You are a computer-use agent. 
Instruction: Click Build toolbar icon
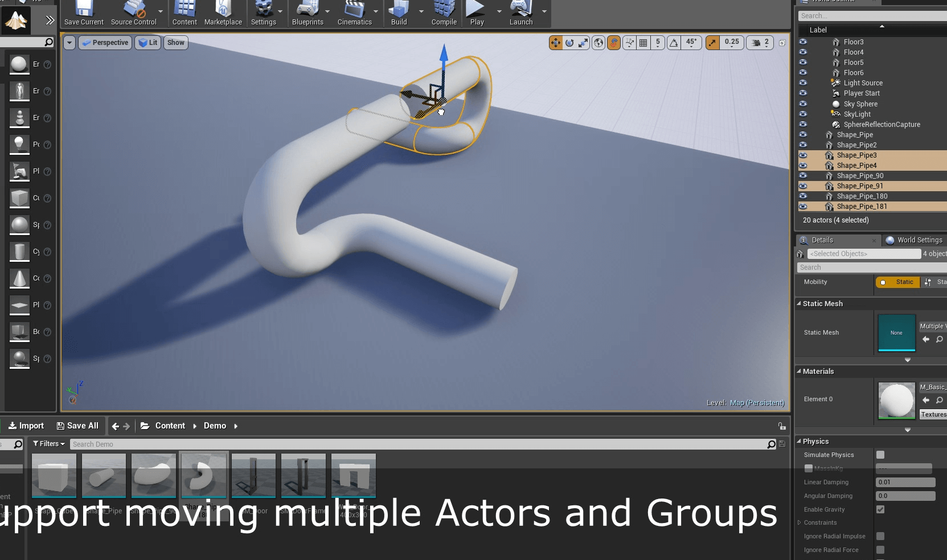coord(399,14)
